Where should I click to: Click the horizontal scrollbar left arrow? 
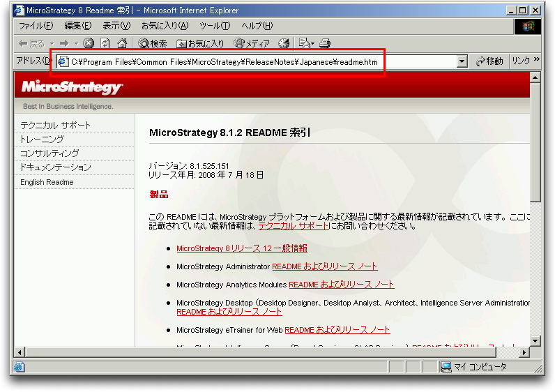tap(19, 352)
